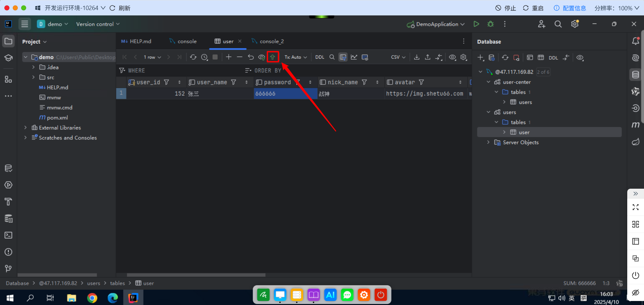Click the 2 of 6 schemas badge
This screenshot has height=305, width=644.
pyautogui.click(x=543, y=72)
